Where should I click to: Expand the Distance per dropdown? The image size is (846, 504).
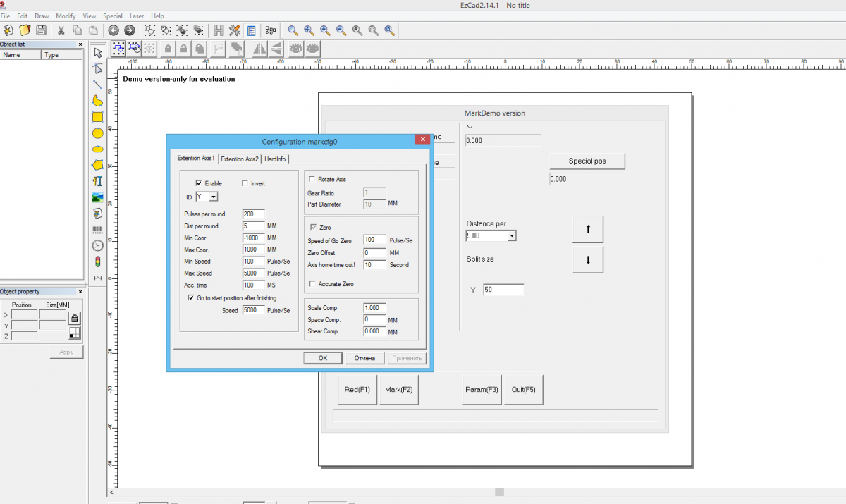coord(512,235)
